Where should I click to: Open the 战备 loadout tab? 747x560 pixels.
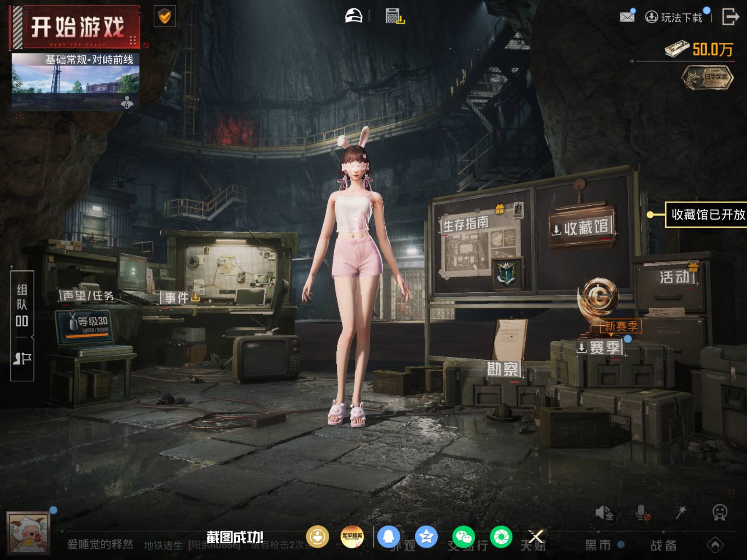[x=663, y=545]
